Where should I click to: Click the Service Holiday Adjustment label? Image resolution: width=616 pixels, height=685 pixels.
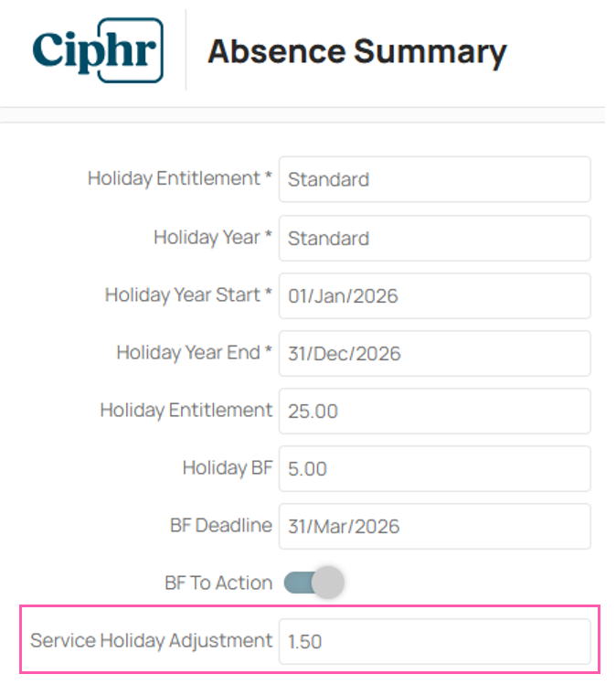pos(152,641)
